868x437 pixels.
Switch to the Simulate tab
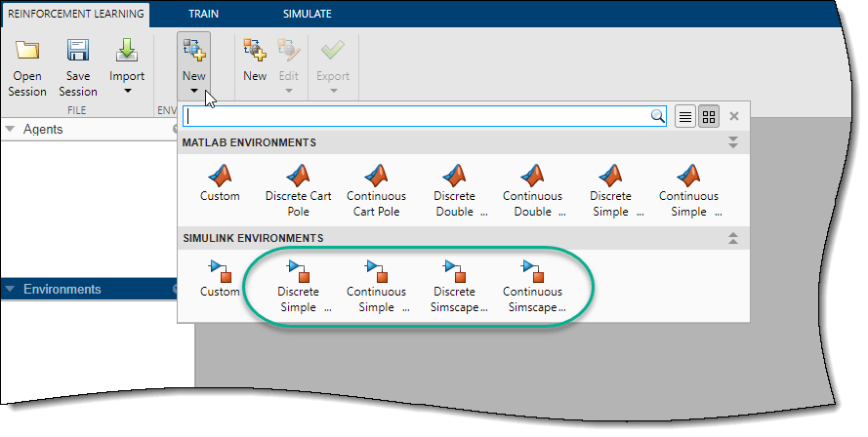(x=308, y=14)
